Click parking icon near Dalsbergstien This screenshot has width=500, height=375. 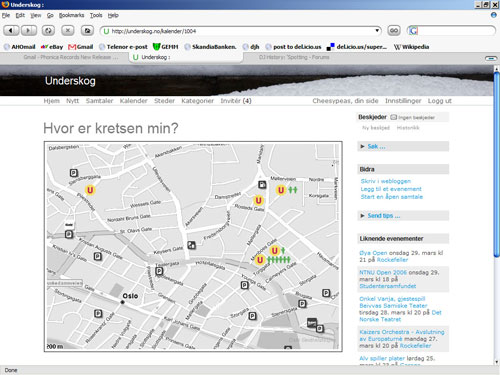(x=74, y=173)
